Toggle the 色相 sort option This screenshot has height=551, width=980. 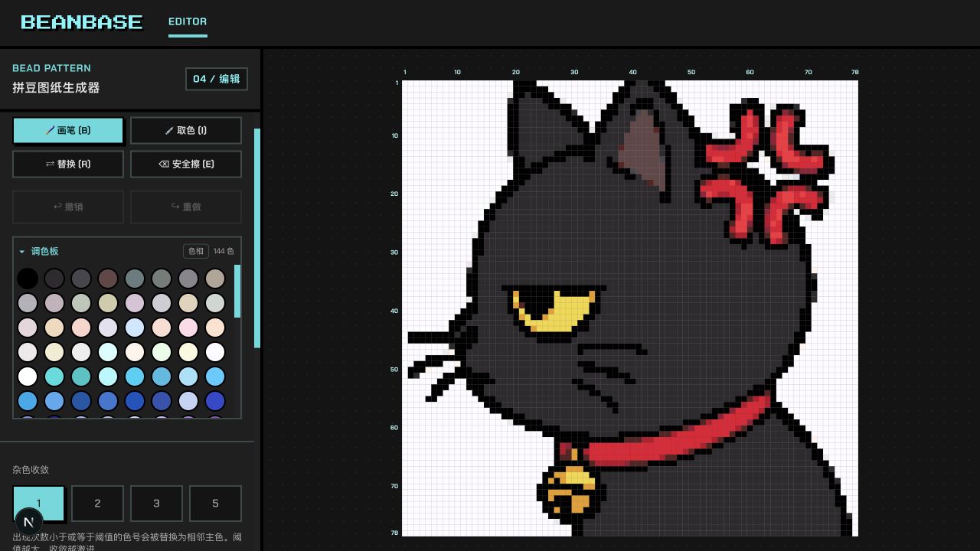pos(196,251)
